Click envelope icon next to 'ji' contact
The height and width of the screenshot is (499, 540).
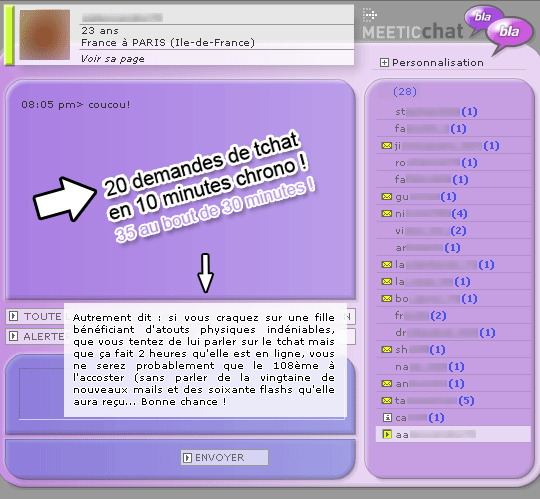tap(387, 146)
